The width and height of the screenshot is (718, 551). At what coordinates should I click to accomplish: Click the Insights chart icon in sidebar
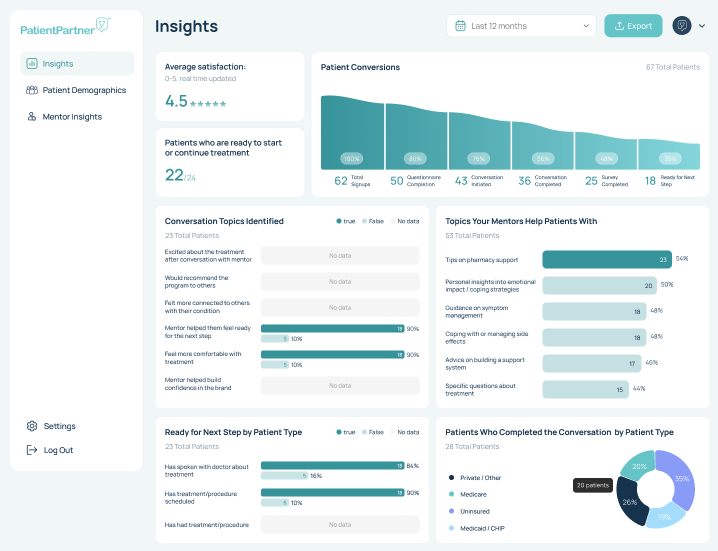click(32, 64)
